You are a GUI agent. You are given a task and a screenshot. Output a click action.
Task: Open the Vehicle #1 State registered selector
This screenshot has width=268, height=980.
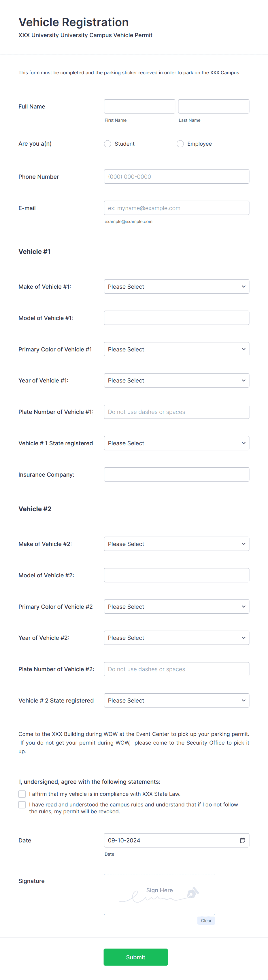[x=176, y=443]
